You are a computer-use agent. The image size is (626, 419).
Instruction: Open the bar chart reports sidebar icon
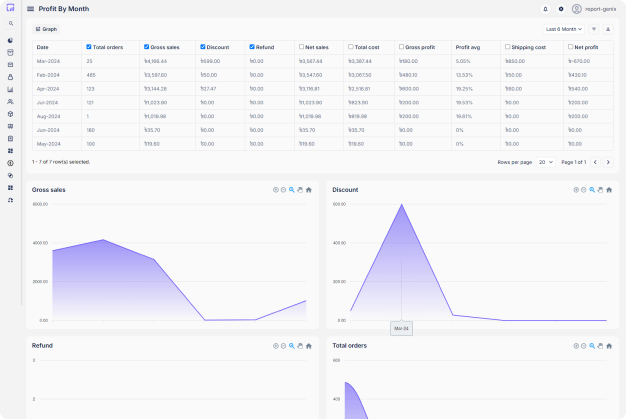10,89
